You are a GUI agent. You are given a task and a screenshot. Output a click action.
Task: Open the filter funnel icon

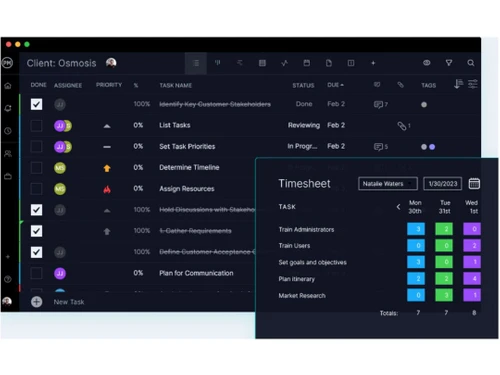click(x=449, y=63)
